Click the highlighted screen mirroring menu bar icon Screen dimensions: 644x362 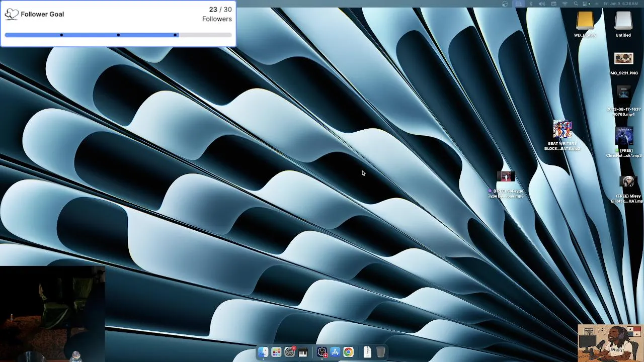pos(519,4)
